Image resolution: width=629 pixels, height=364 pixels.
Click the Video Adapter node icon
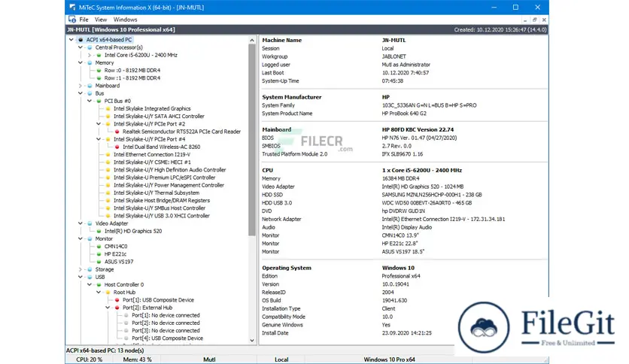(x=90, y=223)
